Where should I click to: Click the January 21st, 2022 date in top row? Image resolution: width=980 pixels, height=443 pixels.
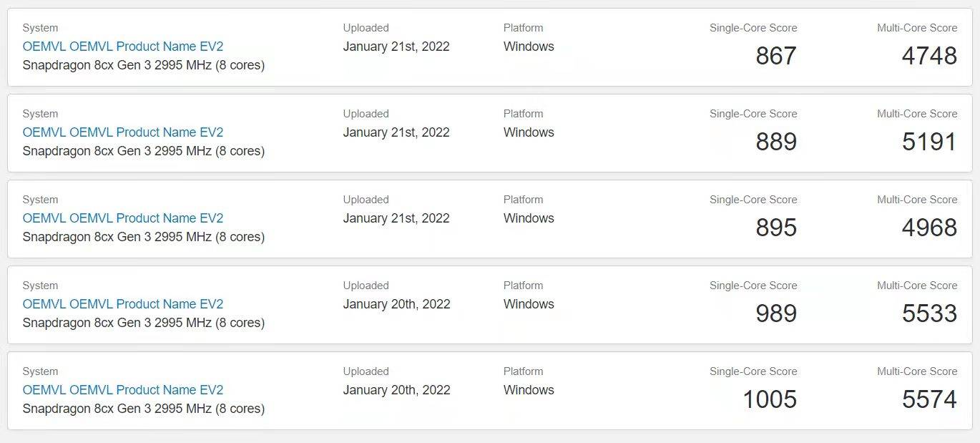pyautogui.click(x=397, y=46)
